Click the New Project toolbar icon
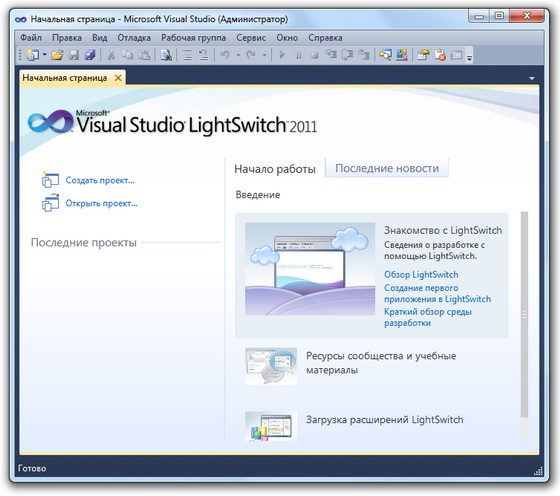 pos(33,55)
